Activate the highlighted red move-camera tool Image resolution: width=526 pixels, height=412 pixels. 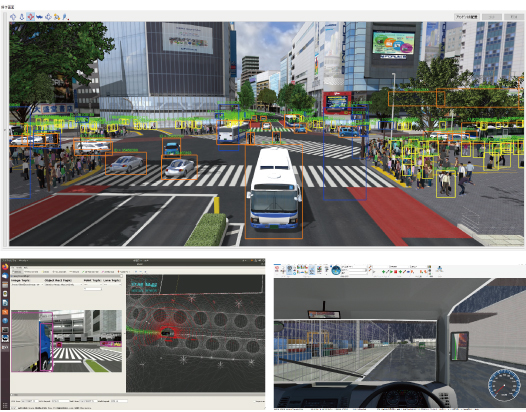point(31,17)
